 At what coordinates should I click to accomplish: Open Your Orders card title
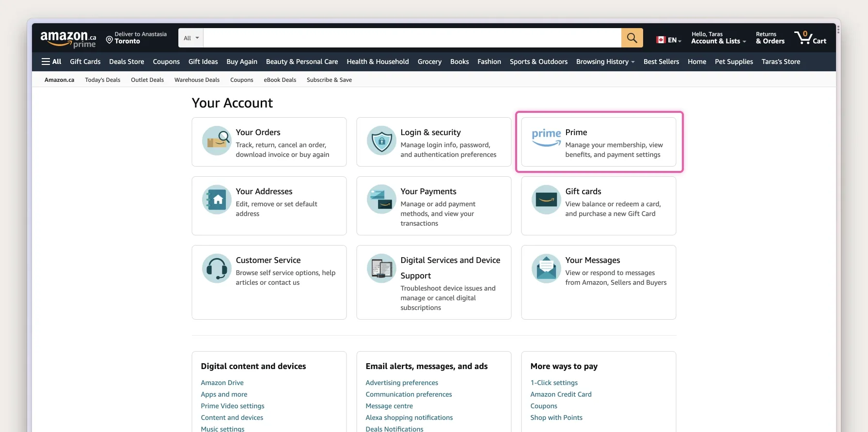click(x=258, y=132)
